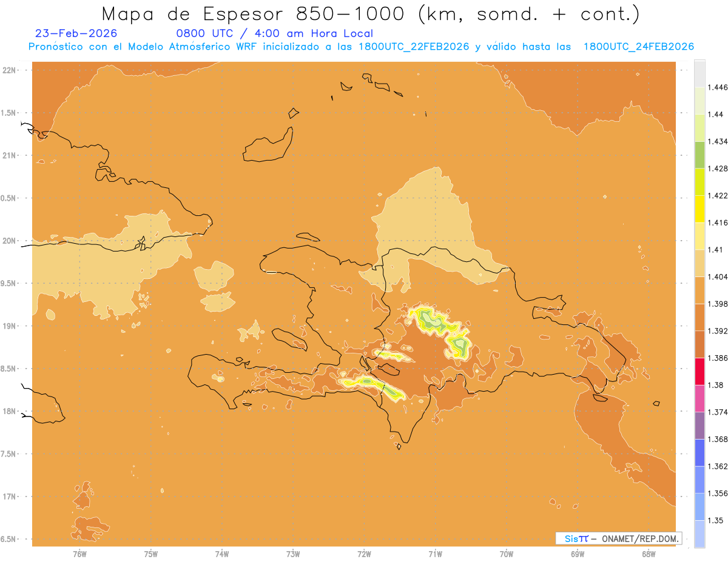
Task: Click the '76W' longitude label
Action: tap(79, 554)
